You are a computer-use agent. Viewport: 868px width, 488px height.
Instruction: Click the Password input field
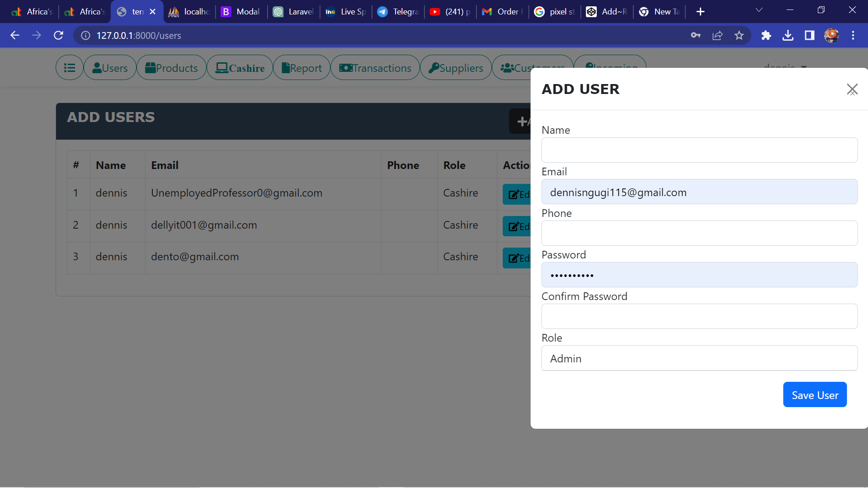[699, 275]
